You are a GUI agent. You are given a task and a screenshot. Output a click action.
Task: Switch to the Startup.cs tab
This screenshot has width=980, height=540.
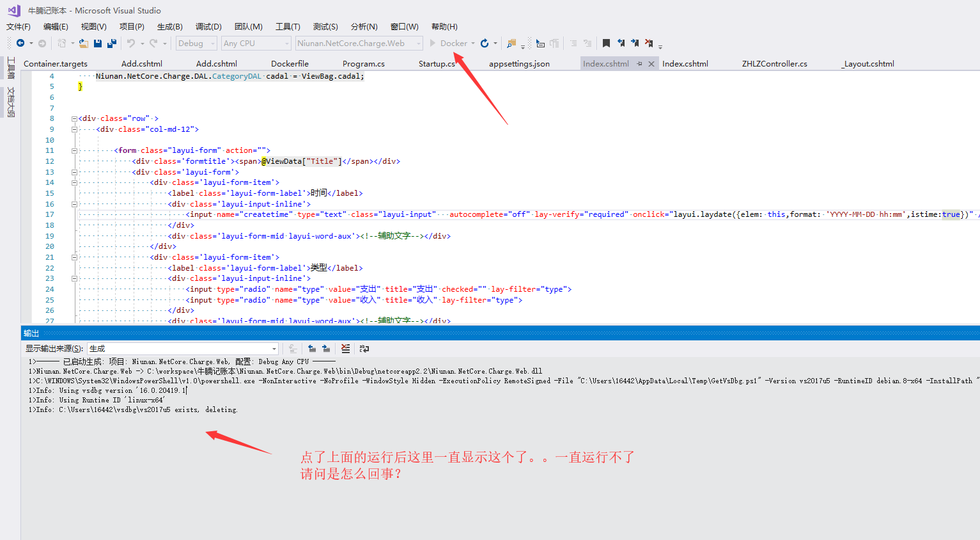tap(437, 64)
